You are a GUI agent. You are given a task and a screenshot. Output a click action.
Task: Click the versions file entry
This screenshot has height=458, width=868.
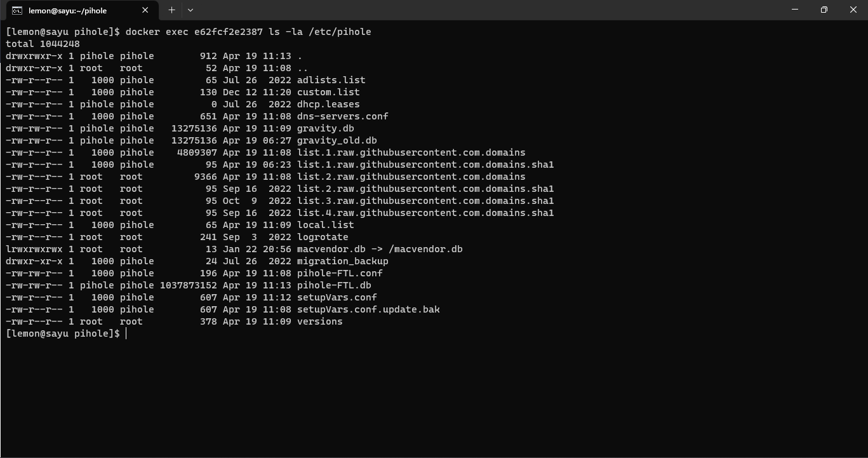(319, 321)
